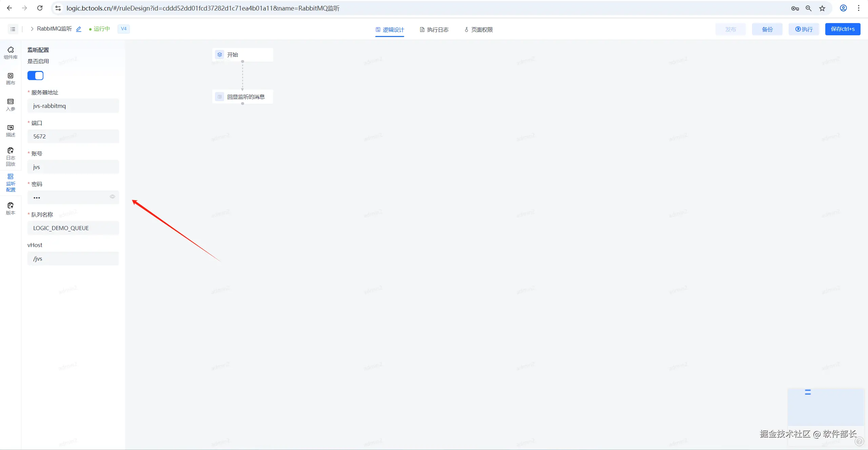The image size is (868, 450).
Task: Expand the breadcrumb chevron before RabbitMQ监听
Action: tap(32, 29)
